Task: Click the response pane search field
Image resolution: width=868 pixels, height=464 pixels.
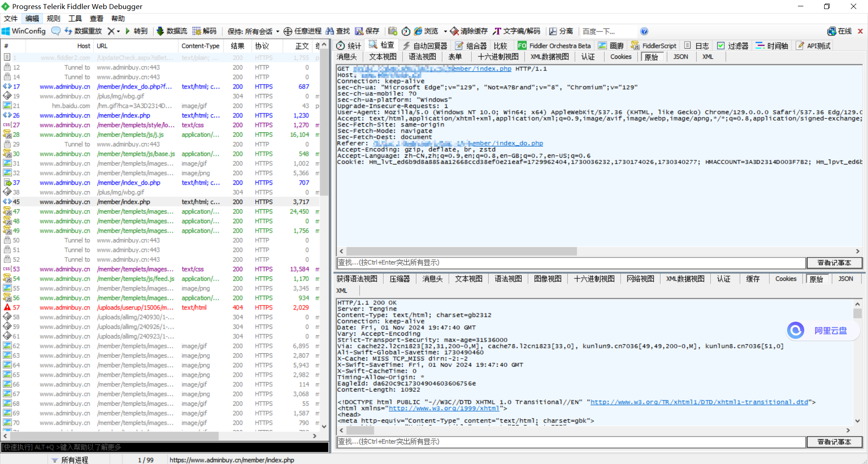Action: (571, 442)
